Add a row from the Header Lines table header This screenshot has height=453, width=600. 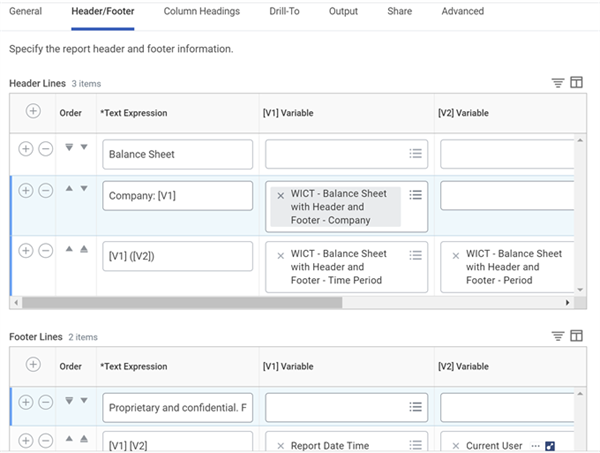33,111
